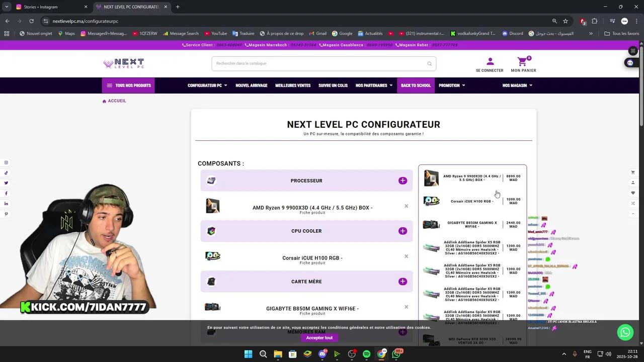Open CPU COOLER selection via plus icon
This screenshot has width=644, height=362.
click(x=403, y=231)
